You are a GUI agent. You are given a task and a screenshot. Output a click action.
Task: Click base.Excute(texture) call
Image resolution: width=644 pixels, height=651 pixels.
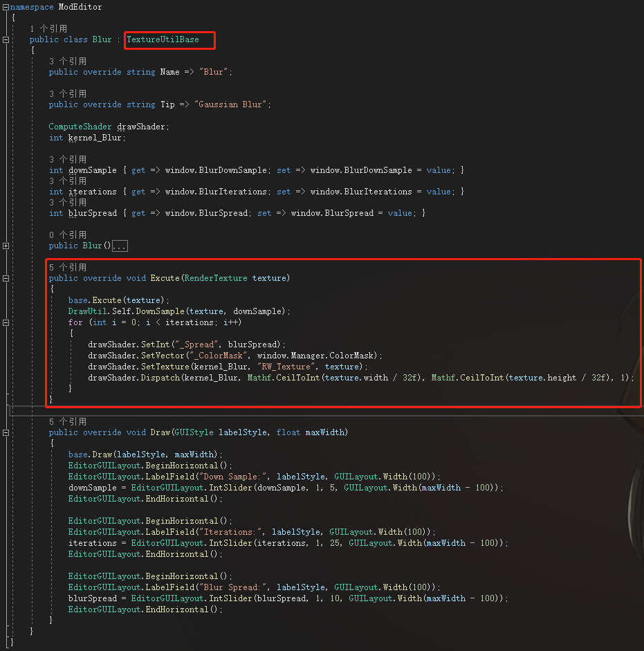pos(116,300)
